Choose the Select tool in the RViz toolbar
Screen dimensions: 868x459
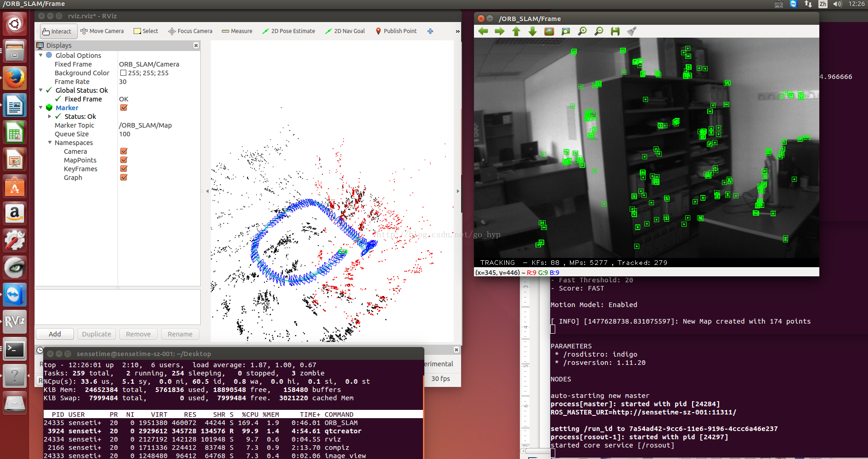(146, 31)
